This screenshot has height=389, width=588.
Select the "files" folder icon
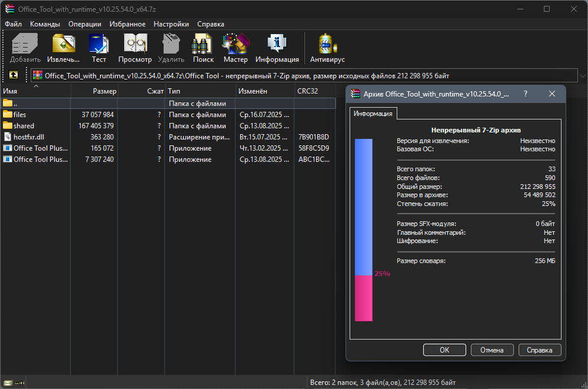click(x=8, y=114)
